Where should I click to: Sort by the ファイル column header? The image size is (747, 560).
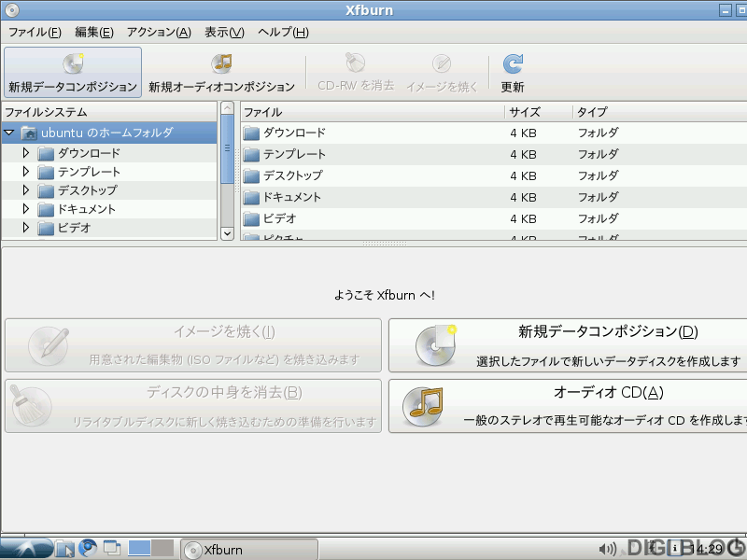373,112
